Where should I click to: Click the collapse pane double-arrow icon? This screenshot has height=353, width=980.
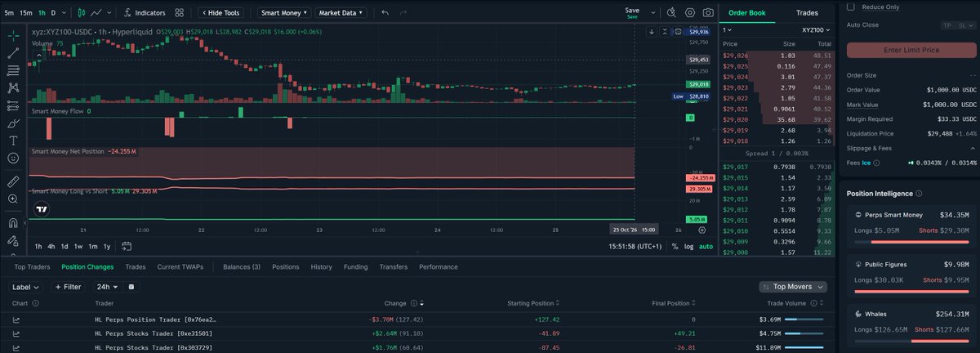coord(665,32)
